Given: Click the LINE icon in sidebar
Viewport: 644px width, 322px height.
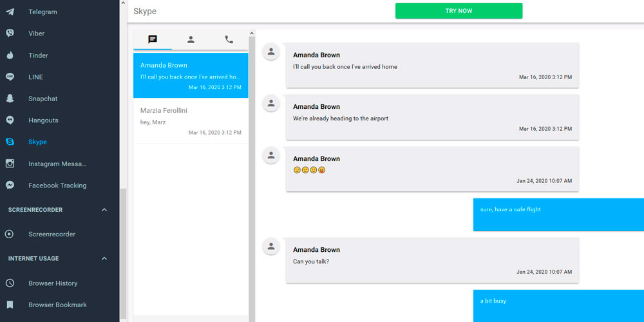Looking at the screenshot, I should [x=10, y=77].
